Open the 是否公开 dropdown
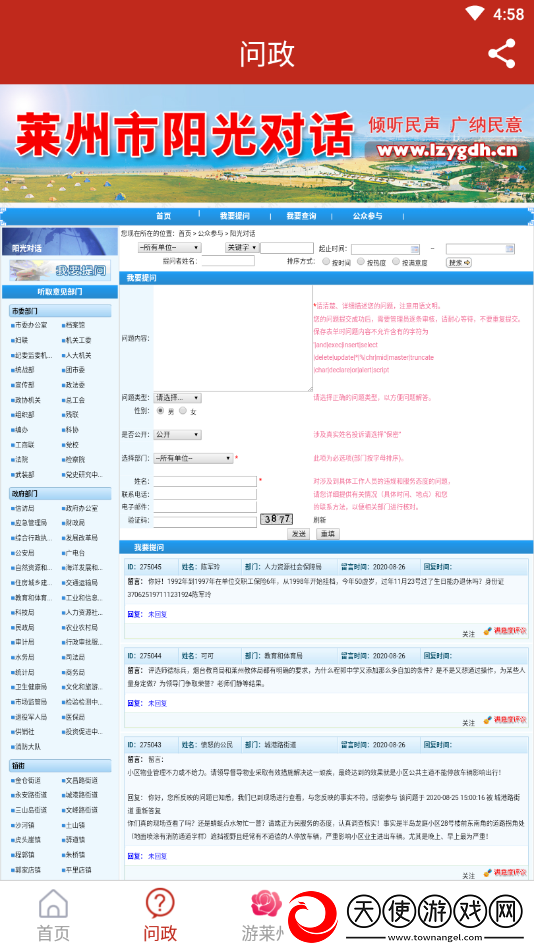 click(177, 435)
